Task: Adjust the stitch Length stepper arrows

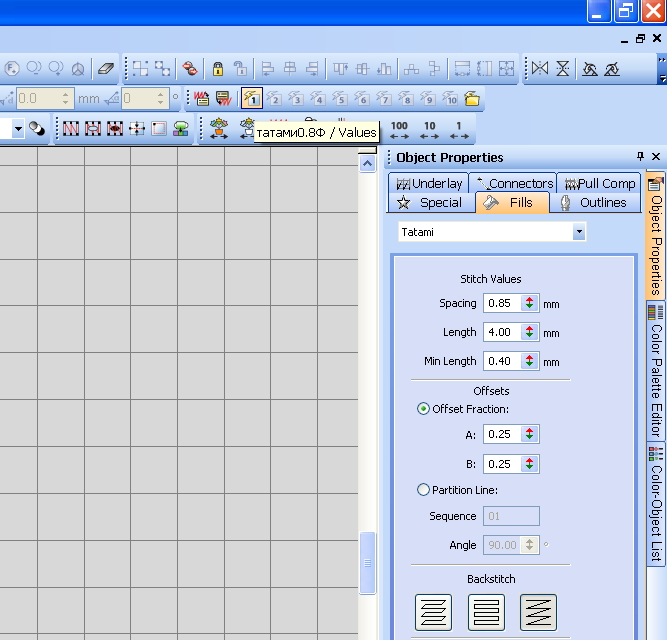Action: (x=529, y=332)
